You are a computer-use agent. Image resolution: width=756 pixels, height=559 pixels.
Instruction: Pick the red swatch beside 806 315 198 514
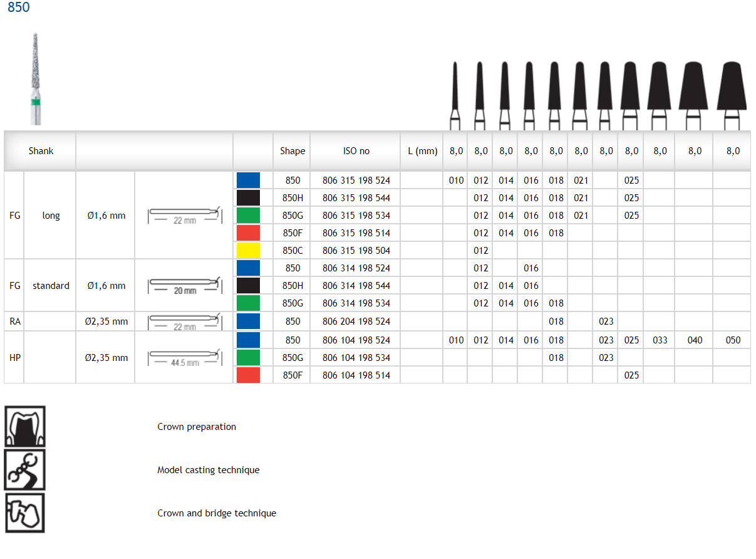(248, 233)
